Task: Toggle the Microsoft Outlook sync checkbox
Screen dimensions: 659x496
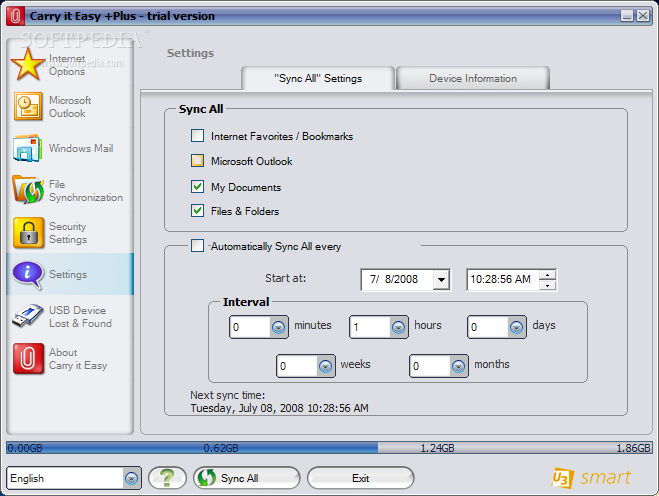Action: 197,161
